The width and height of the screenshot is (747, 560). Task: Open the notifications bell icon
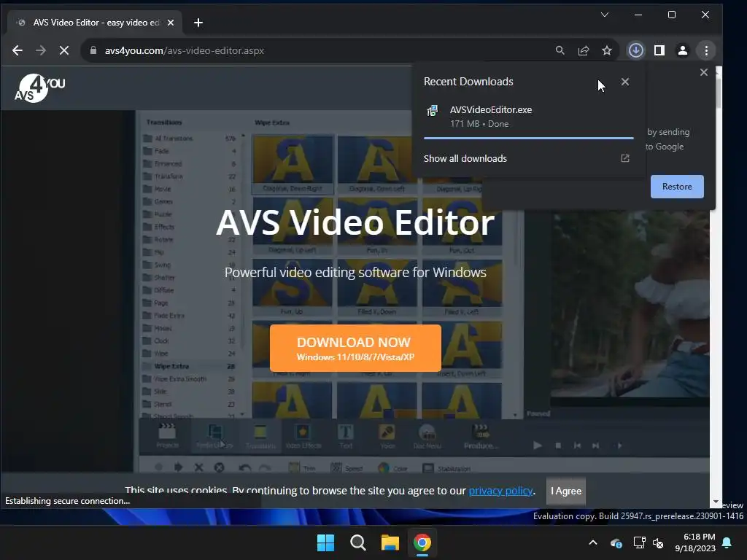727,542
